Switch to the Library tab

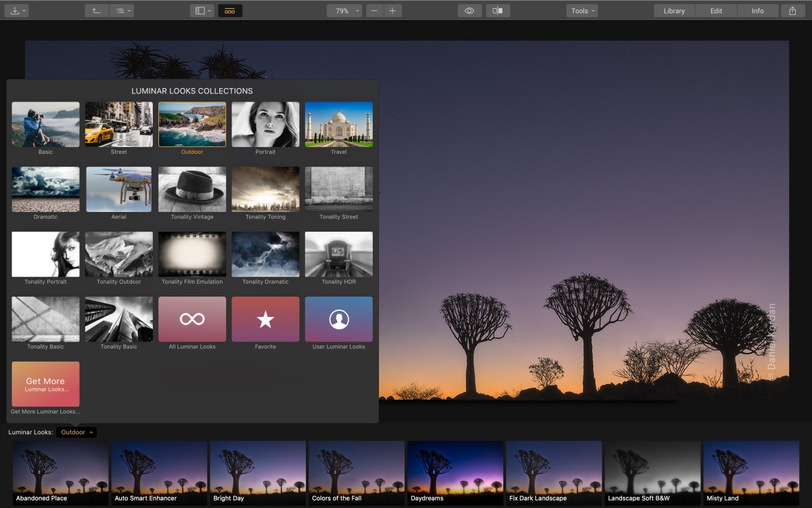pyautogui.click(x=674, y=11)
